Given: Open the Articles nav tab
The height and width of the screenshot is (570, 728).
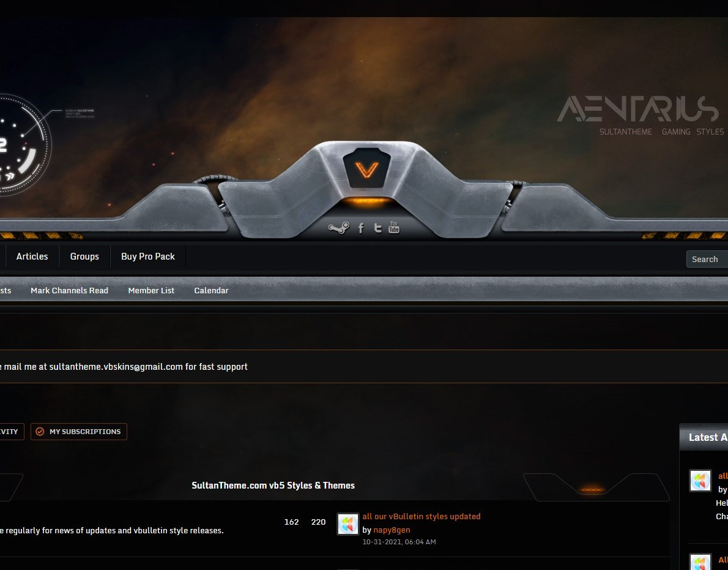Looking at the screenshot, I should (x=32, y=257).
